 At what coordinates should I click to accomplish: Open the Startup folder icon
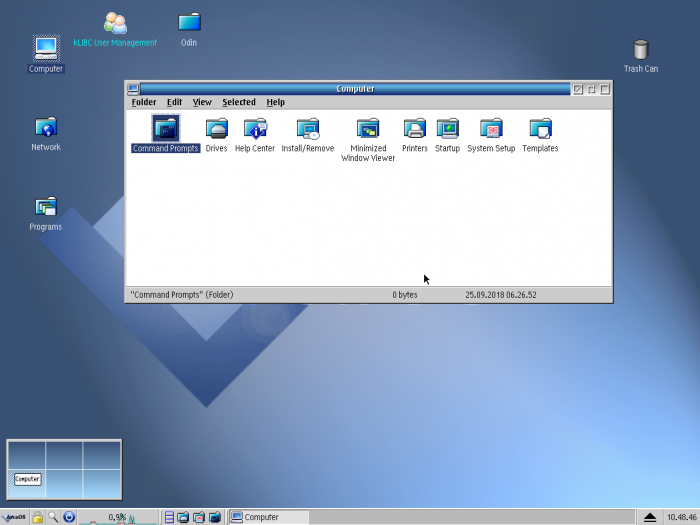[x=447, y=128]
